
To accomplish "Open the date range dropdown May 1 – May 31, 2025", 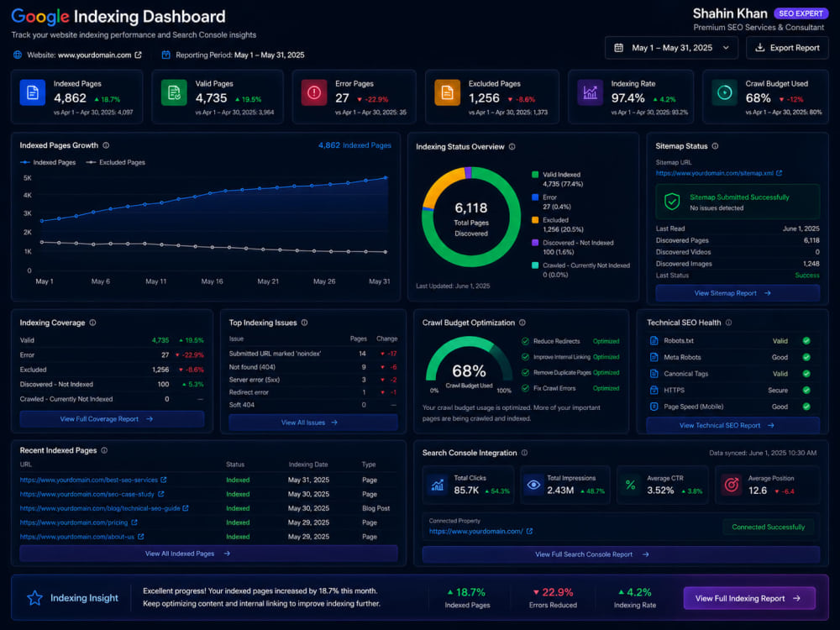I will click(x=671, y=48).
